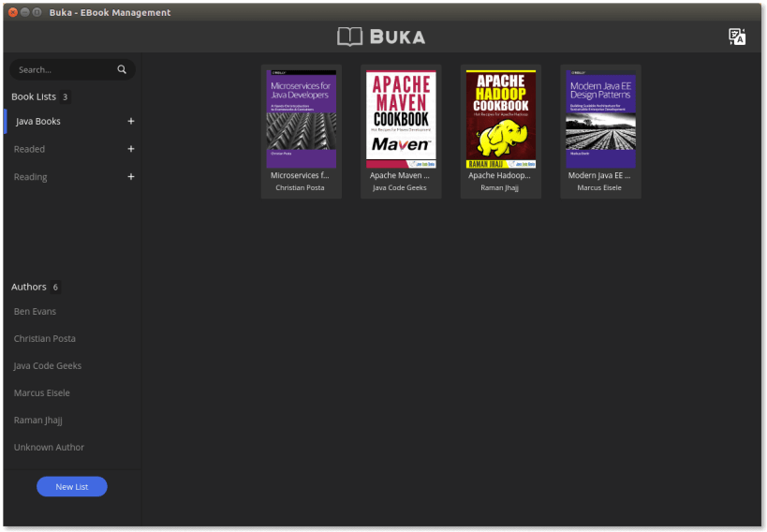
Task: Open Microservices for Java Developers book cover
Action: point(302,119)
